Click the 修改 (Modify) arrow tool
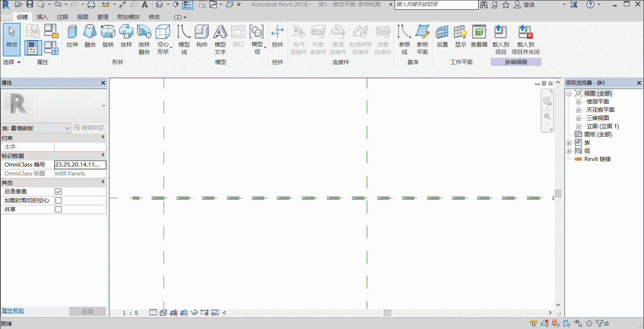The width and height of the screenshot is (644, 329). click(12, 39)
